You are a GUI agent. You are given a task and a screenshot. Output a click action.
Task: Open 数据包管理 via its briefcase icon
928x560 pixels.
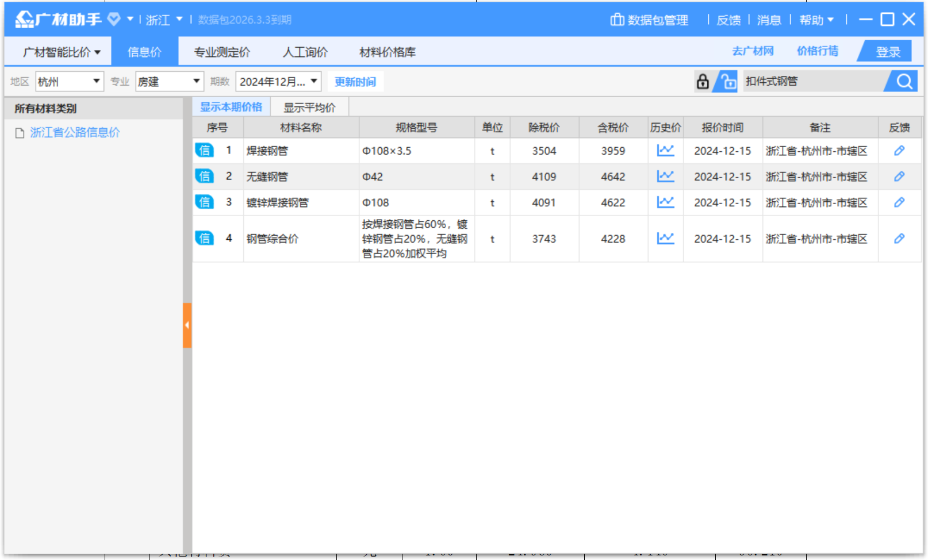tap(616, 19)
